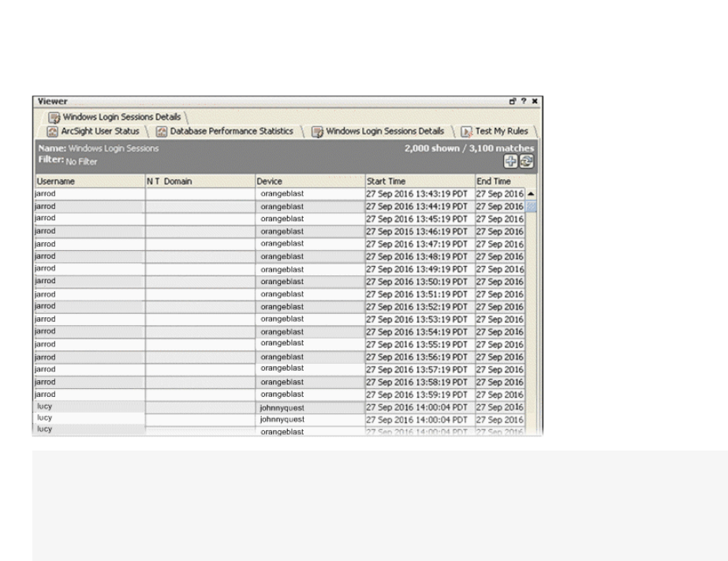
Task: Open help with the question mark icon
Action: [524, 101]
